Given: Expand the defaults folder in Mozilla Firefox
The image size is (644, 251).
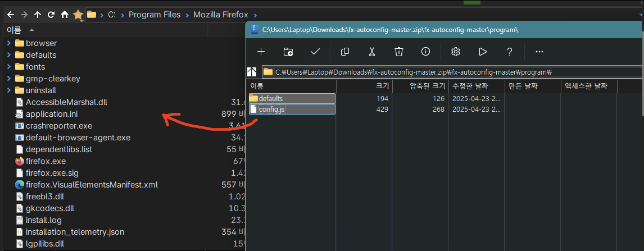Looking at the screenshot, I should click(8, 54).
